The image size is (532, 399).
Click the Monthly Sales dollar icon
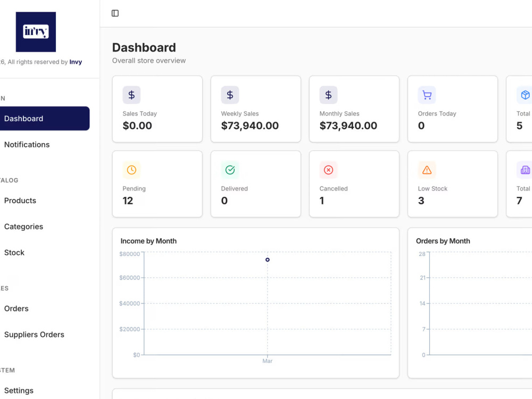point(328,95)
